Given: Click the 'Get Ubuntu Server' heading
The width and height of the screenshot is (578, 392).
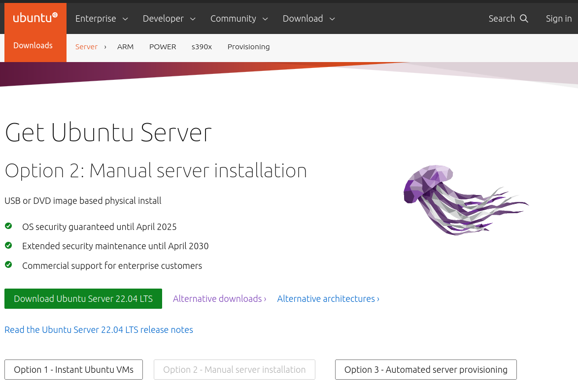Looking at the screenshot, I should 108,132.
